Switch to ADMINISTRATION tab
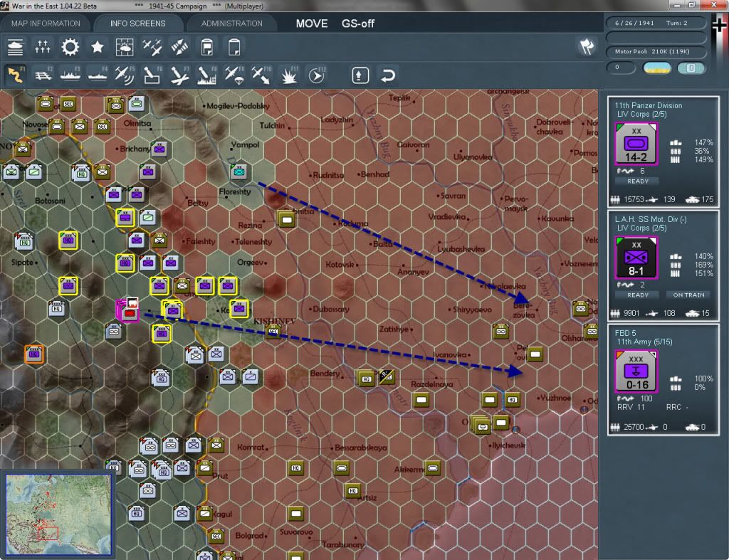Viewport: 729px width, 560px height. point(231,23)
